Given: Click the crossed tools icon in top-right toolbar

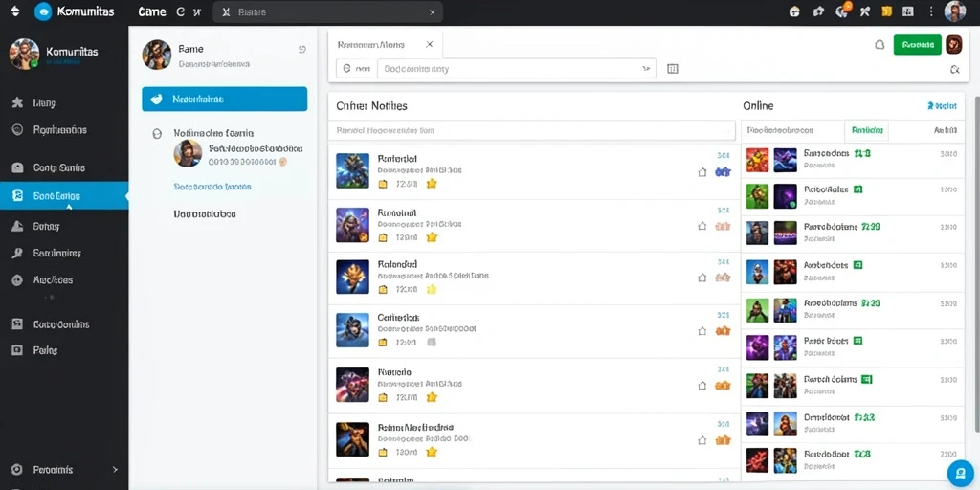Looking at the screenshot, I should [x=865, y=11].
